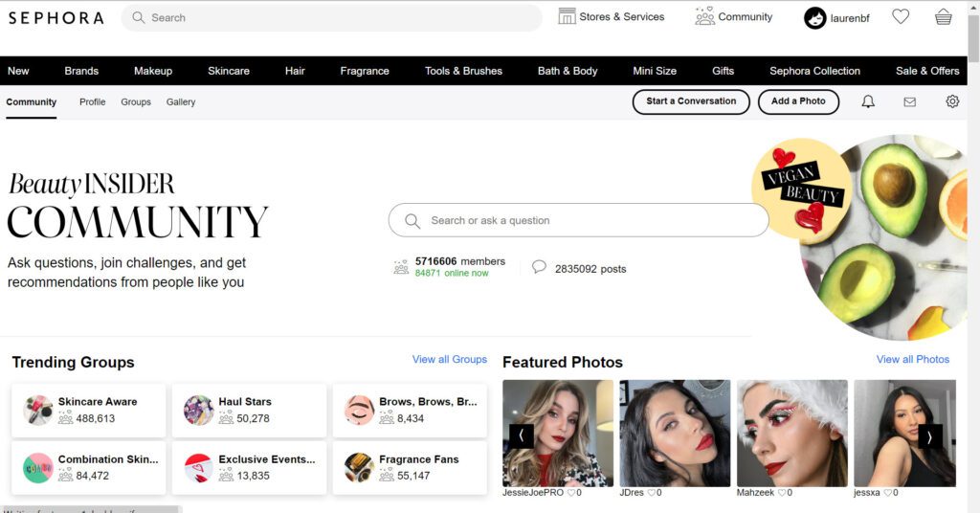Image resolution: width=980 pixels, height=513 pixels.
Task: Open the Mini Size menu
Action: (655, 71)
